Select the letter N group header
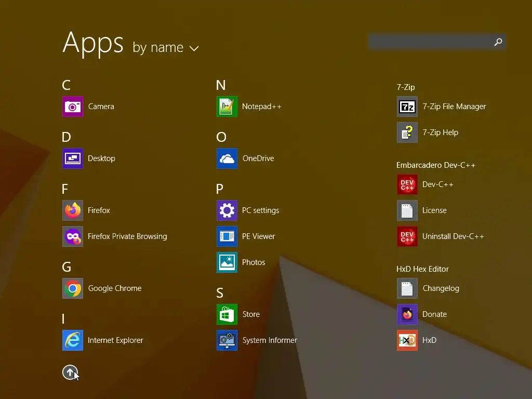 pyautogui.click(x=221, y=85)
